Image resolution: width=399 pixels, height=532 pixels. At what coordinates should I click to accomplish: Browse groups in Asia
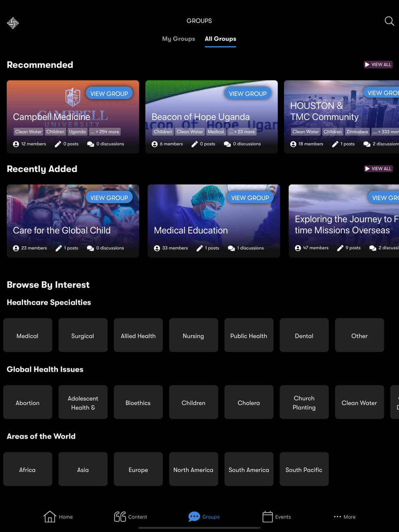pos(83,469)
